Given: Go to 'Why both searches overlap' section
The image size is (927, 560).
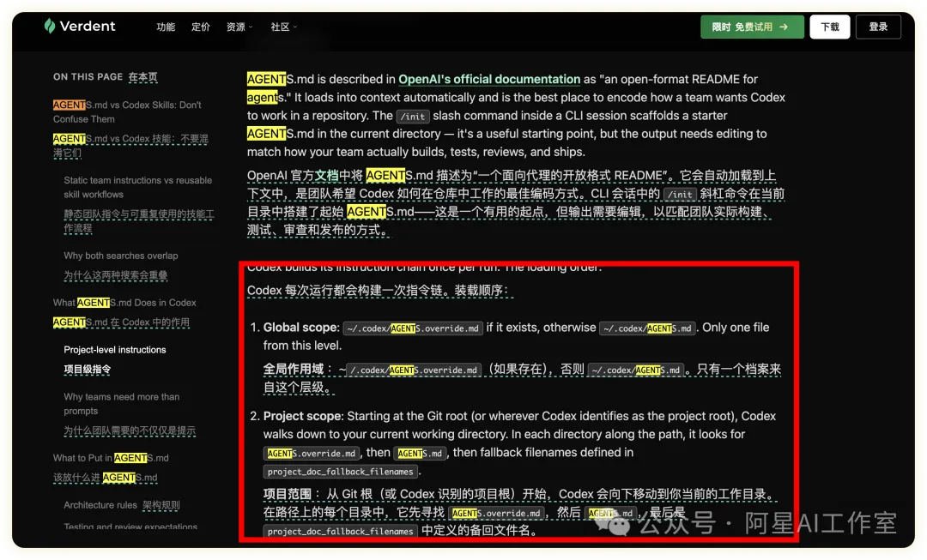Looking at the screenshot, I should (121, 256).
